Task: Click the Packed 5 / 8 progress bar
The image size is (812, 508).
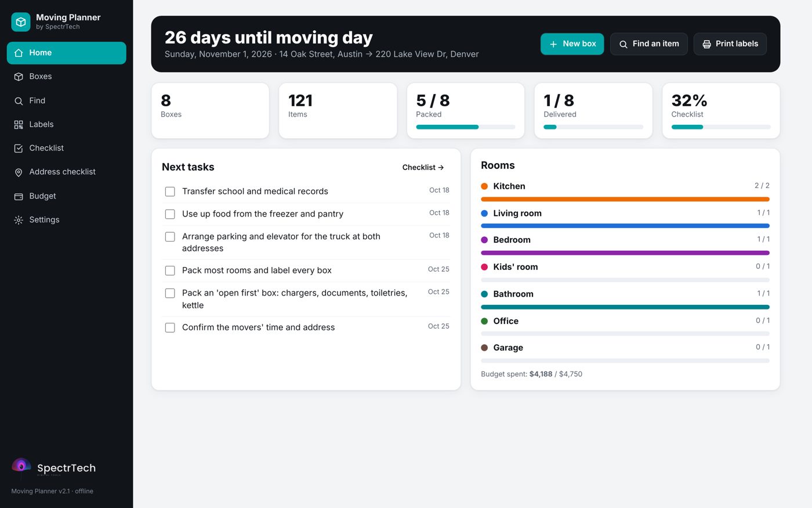Action: click(x=465, y=127)
